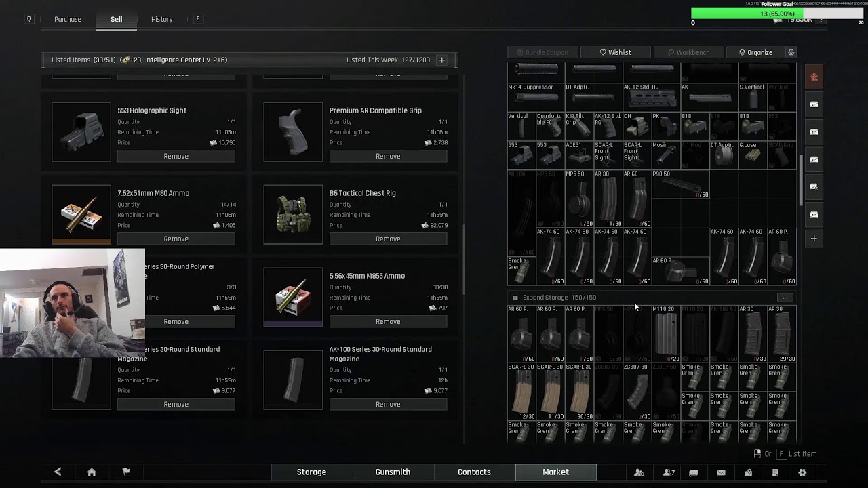Open the mail envelope icon
Viewport: 868px width, 488px height.
pyautogui.click(x=721, y=472)
